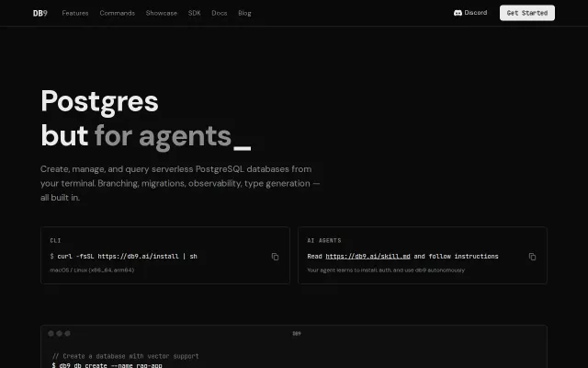This screenshot has width=588, height=368.
Task: Visit the Blog page
Action: [x=244, y=13]
